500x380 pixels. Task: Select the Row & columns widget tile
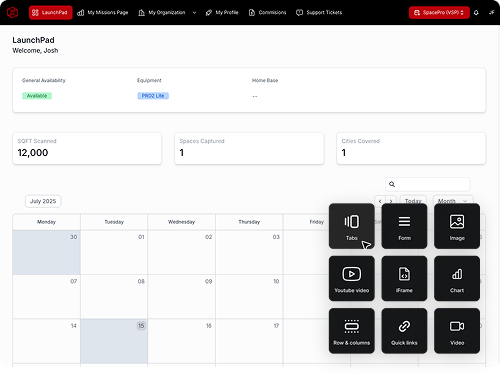(352, 331)
